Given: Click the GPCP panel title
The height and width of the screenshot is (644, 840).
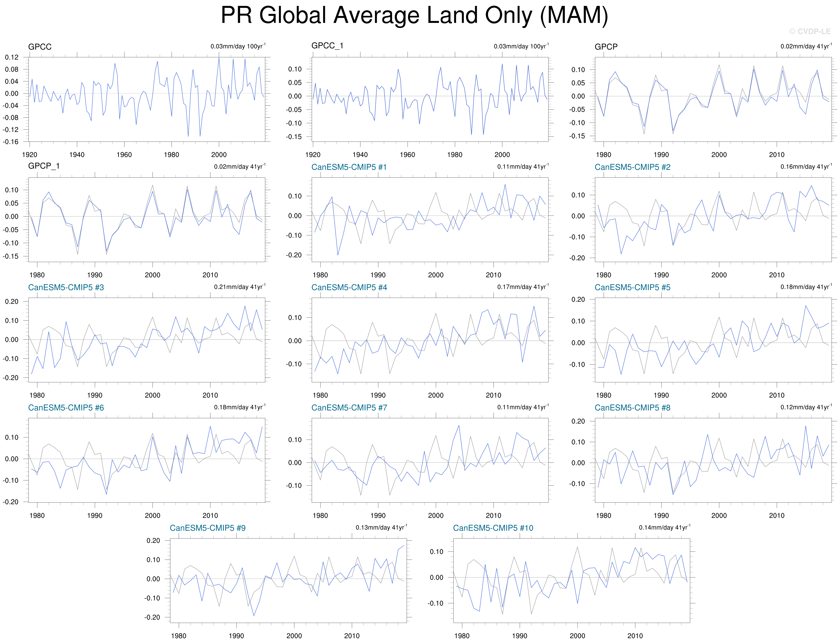Looking at the screenshot, I should 606,47.
